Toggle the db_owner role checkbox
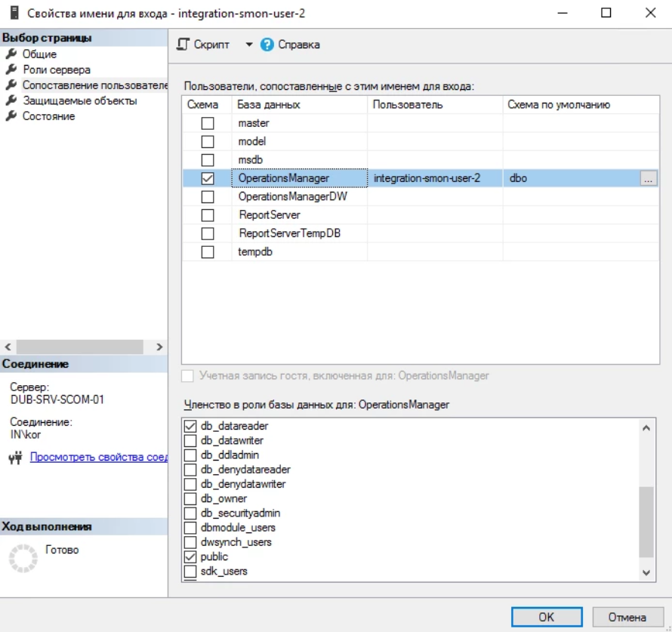 (x=190, y=499)
